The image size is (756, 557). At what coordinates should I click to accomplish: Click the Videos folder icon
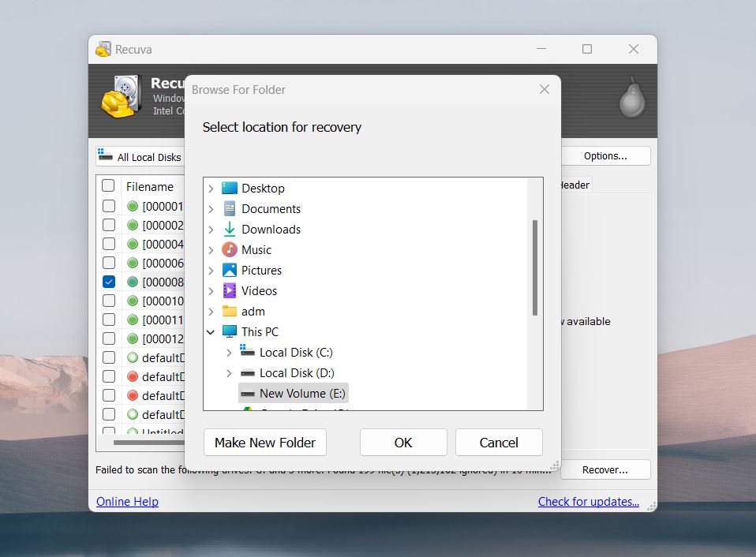point(230,290)
